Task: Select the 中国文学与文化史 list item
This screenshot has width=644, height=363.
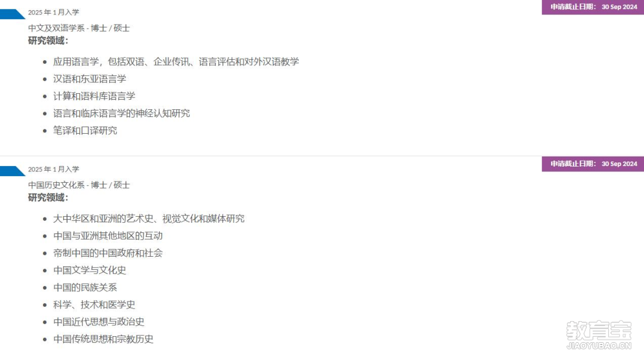Action: (89, 270)
